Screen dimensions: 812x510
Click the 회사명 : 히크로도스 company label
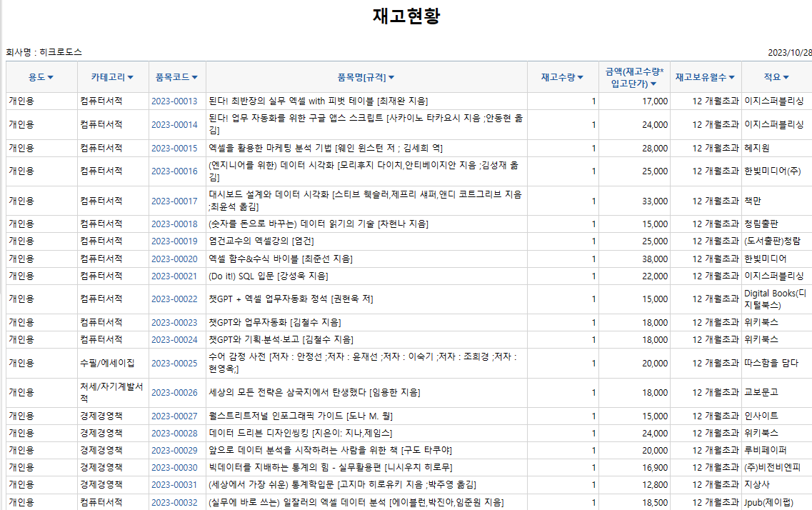[44, 52]
